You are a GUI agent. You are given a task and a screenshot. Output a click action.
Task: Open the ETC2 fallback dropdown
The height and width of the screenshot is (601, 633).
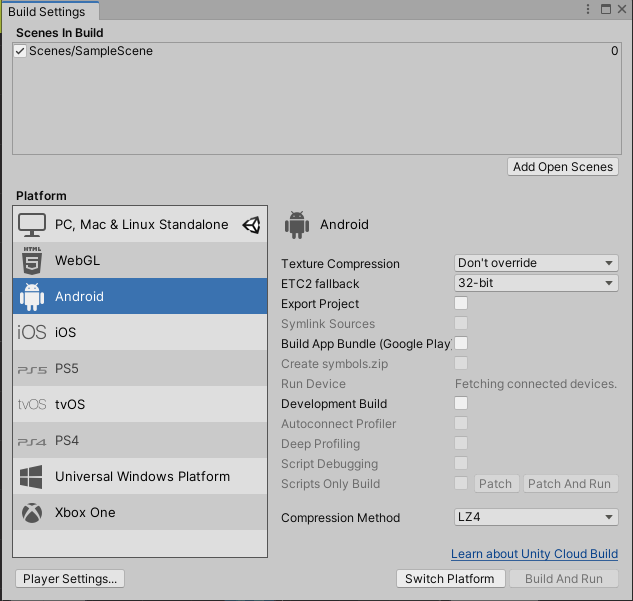tap(536, 283)
